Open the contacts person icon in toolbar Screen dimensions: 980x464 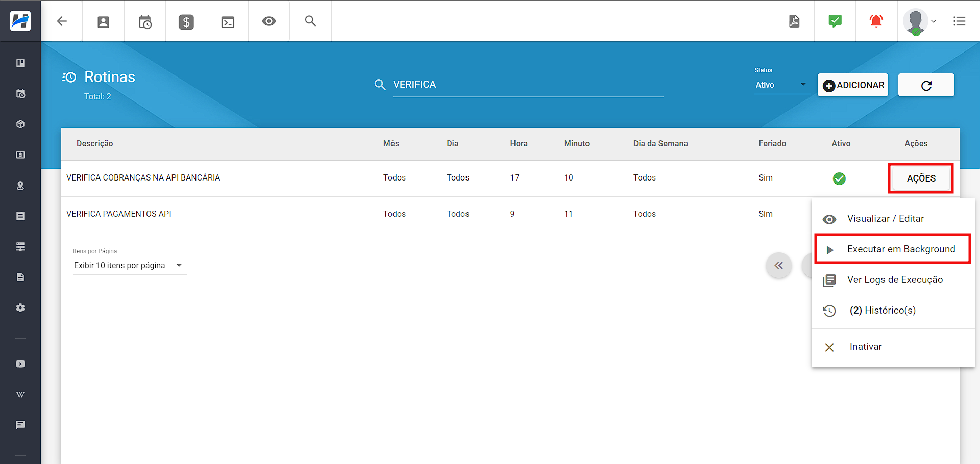coord(103,22)
